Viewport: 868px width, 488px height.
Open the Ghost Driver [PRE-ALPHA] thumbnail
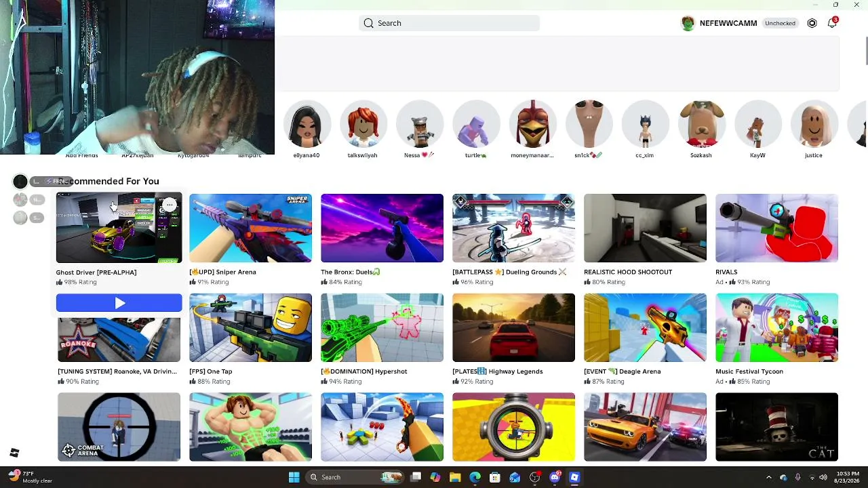119,228
